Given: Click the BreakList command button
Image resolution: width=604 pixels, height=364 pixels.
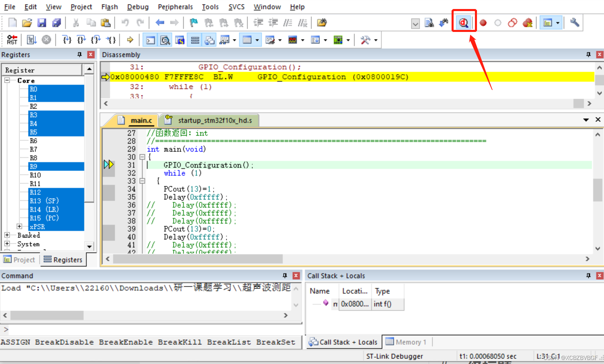Looking at the screenshot, I should coord(229,341).
